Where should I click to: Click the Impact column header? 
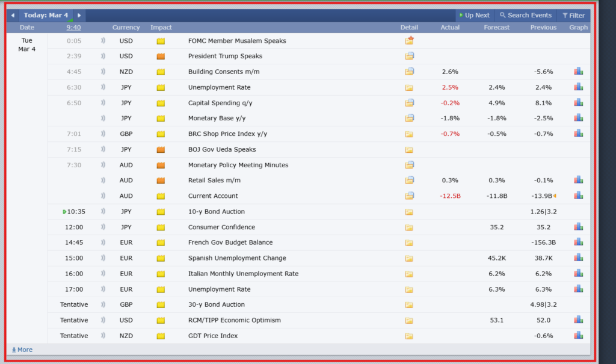click(161, 27)
